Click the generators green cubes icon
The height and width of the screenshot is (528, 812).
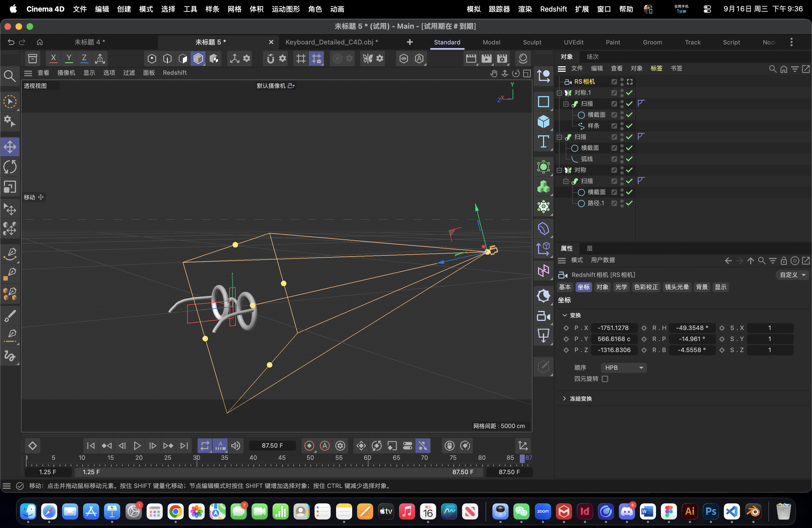[543, 187]
